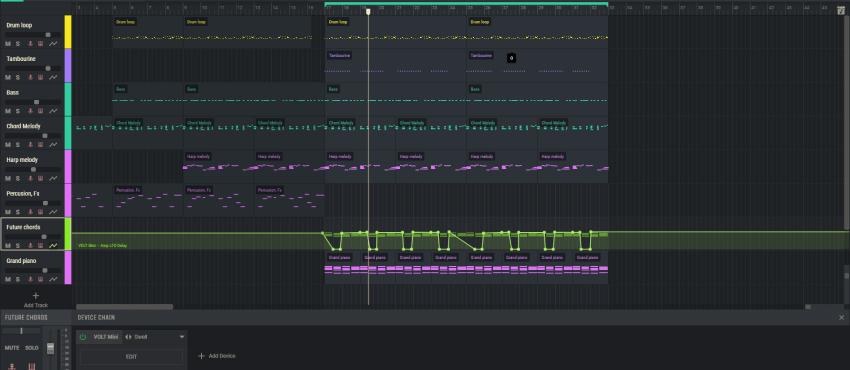Open the Harp melody track device icon
This screenshot has width=850, height=370.
click(40, 178)
